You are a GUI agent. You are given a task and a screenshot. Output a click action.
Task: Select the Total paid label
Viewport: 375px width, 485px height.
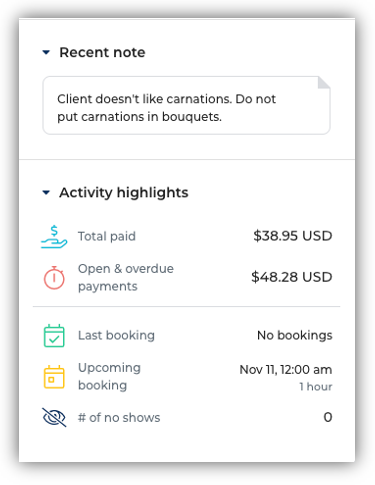(107, 236)
